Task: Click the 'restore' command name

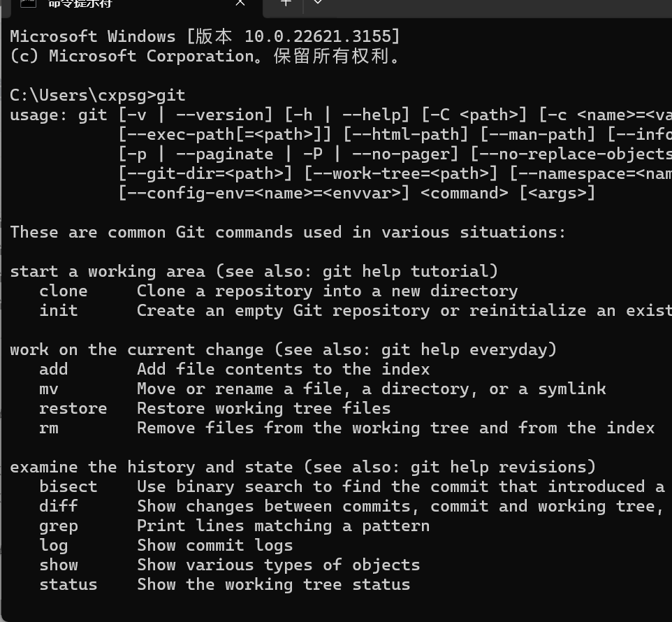Action: [x=73, y=408]
